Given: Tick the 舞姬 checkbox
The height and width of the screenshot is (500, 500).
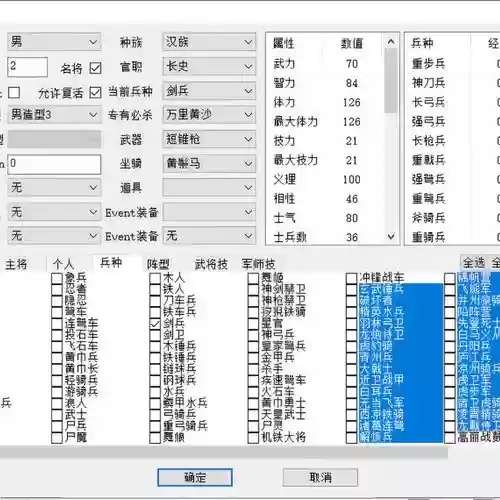Looking at the screenshot, I should [253, 278].
